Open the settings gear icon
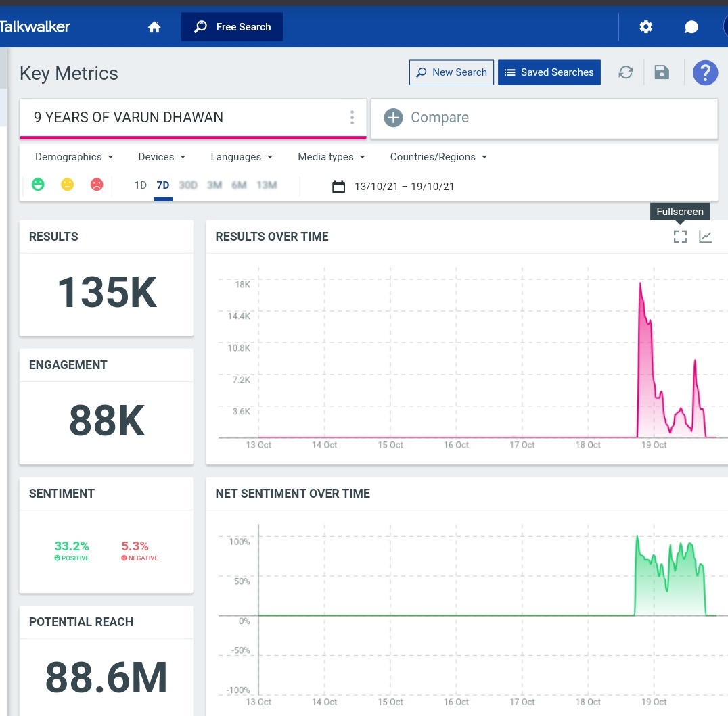Viewport: 728px width, 716px height. click(x=646, y=27)
